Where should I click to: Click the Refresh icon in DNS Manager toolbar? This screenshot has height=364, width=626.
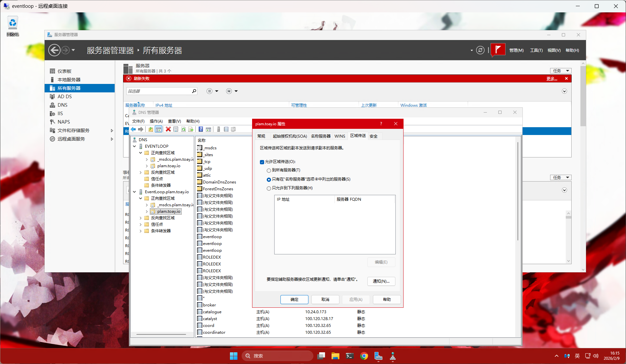[x=183, y=129]
